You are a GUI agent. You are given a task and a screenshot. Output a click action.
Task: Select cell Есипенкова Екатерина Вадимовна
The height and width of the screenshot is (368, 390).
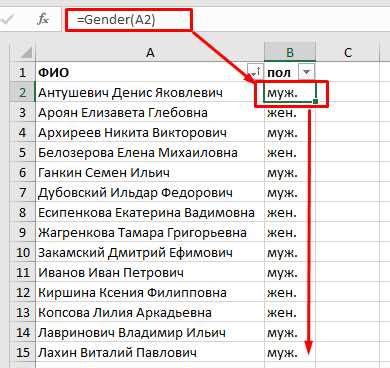[x=150, y=212]
